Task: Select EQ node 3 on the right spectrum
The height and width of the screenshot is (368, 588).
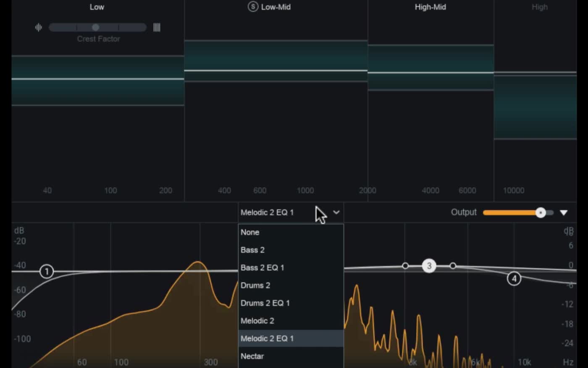Action: (x=429, y=265)
